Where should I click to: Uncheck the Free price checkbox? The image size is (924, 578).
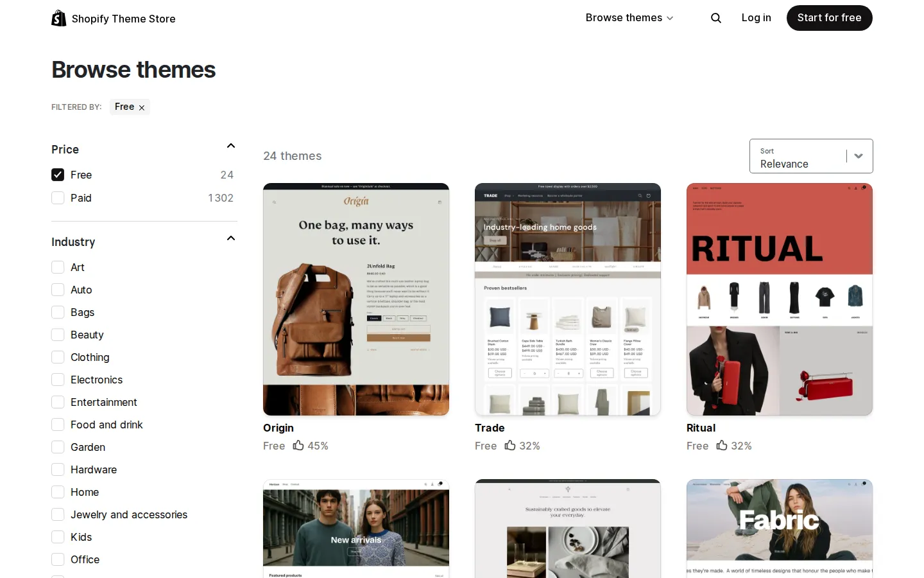click(x=58, y=175)
